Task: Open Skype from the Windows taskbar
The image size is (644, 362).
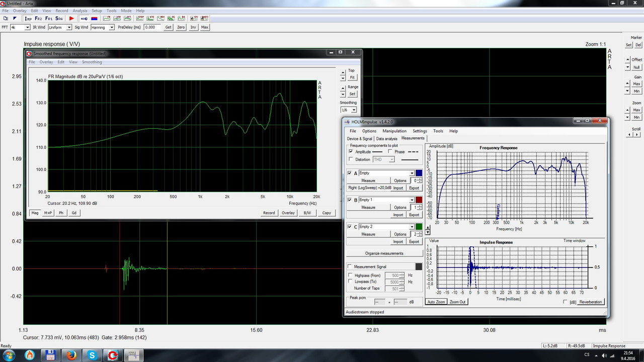Action: coord(92,355)
